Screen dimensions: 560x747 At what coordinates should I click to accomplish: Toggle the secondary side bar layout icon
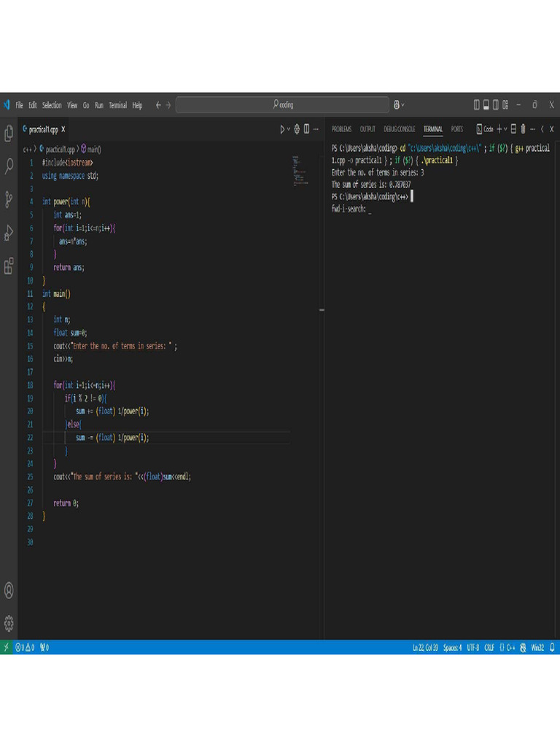pos(495,105)
